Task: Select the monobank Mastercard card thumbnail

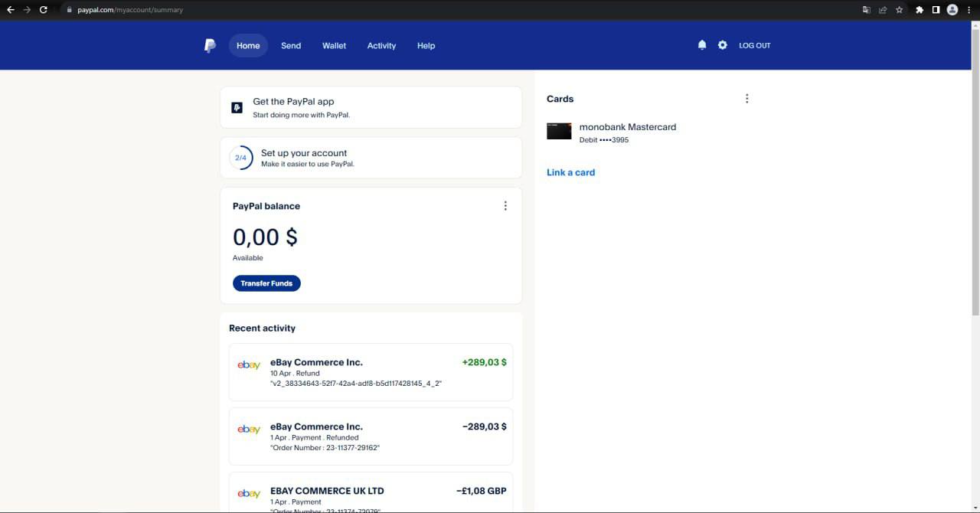Action: click(559, 132)
